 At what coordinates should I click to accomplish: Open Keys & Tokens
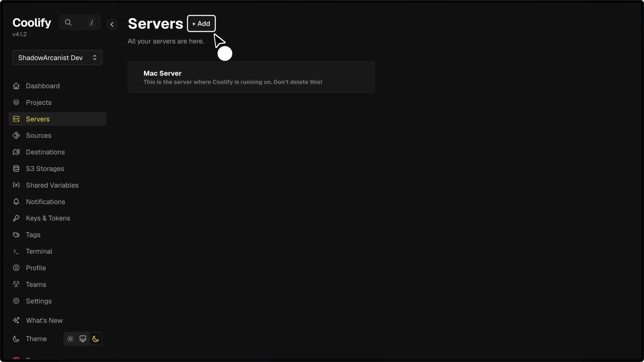pos(57,218)
